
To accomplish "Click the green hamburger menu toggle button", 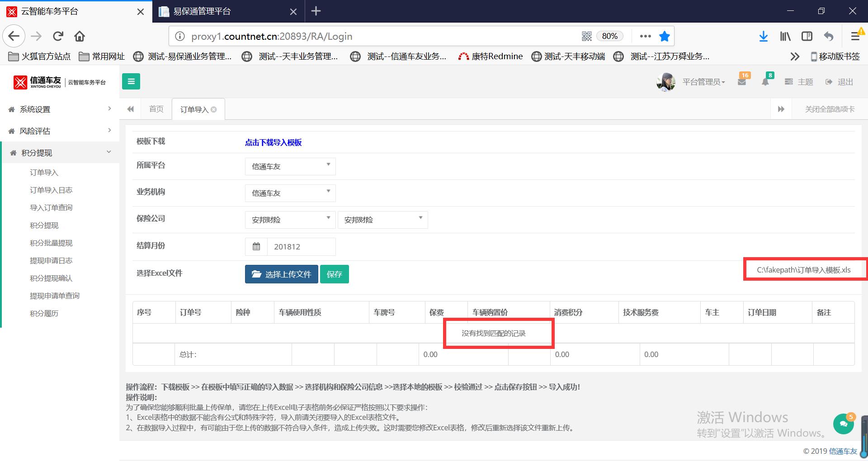I will coord(131,81).
